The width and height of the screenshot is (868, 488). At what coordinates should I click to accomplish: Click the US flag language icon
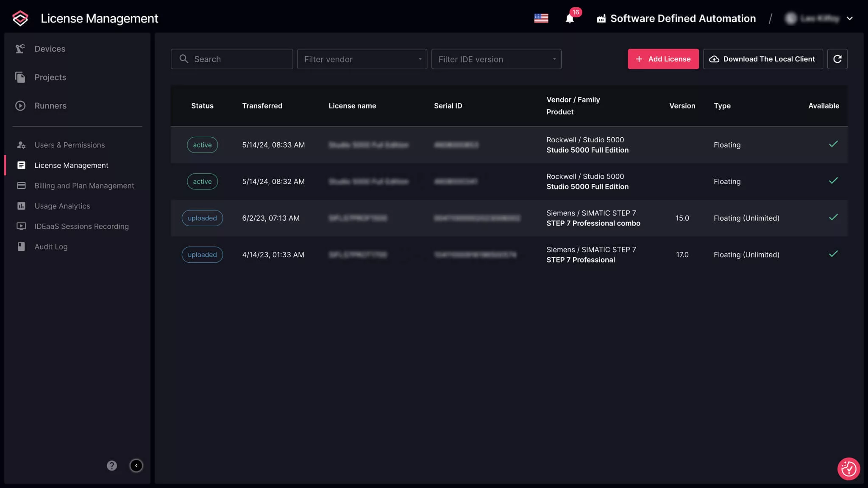[541, 18]
